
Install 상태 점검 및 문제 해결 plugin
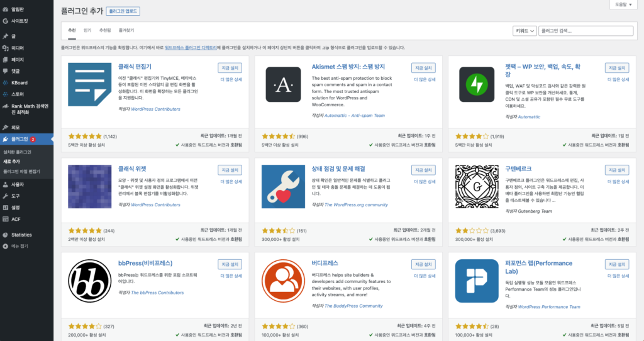coord(423,170)
